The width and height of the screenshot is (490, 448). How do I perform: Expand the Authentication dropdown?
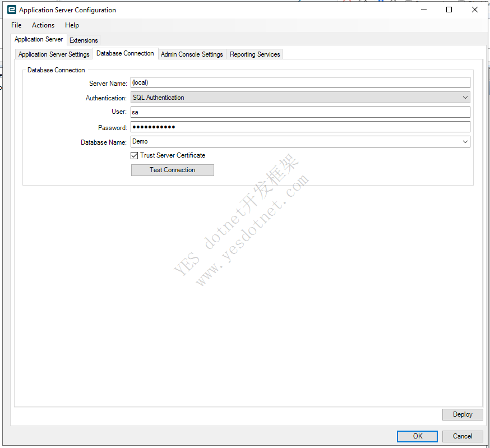(465, 98)
